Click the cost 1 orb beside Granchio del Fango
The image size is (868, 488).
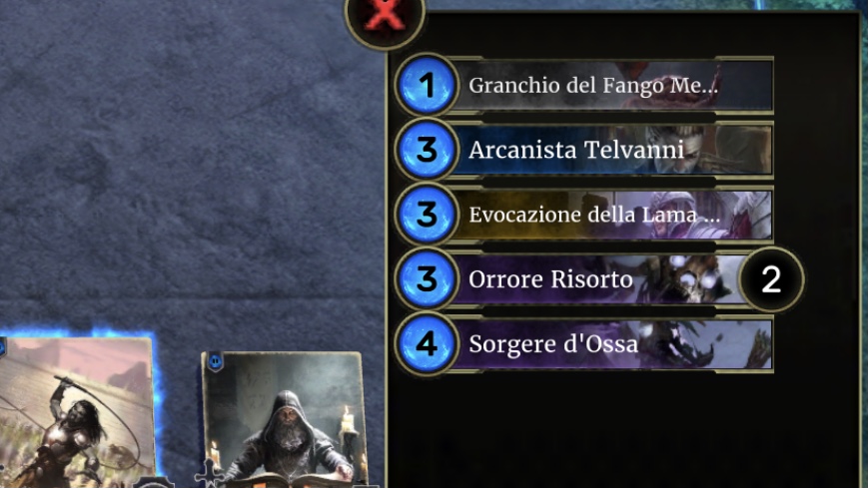coord(427,85)
